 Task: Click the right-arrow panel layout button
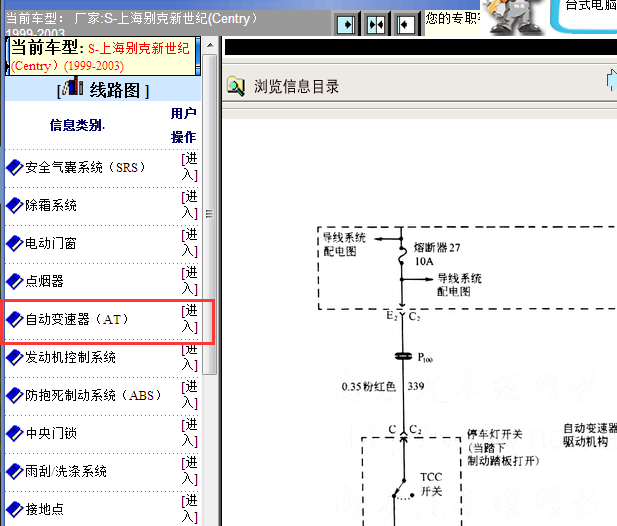[x=346, y=25]
